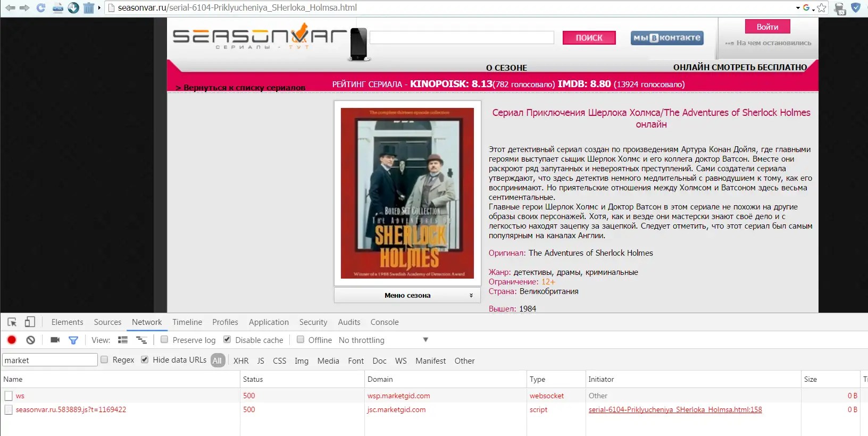This screenshot has width=868, height=436.
Task: Filter requests by Font
Action: 356,360
